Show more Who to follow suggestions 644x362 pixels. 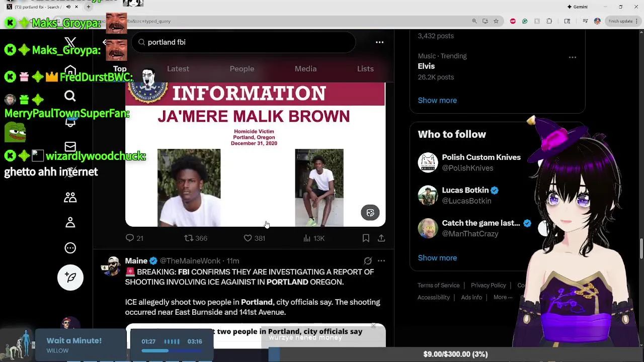[437, 257]
